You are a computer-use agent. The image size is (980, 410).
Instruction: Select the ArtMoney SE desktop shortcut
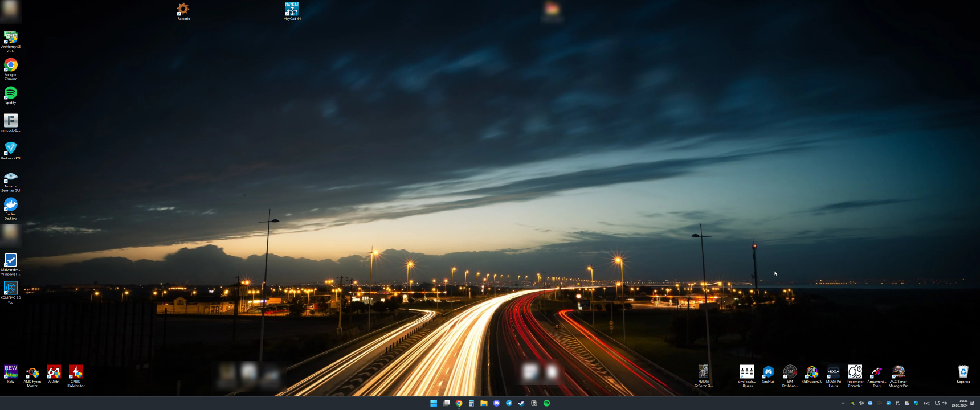click(11, 42)
